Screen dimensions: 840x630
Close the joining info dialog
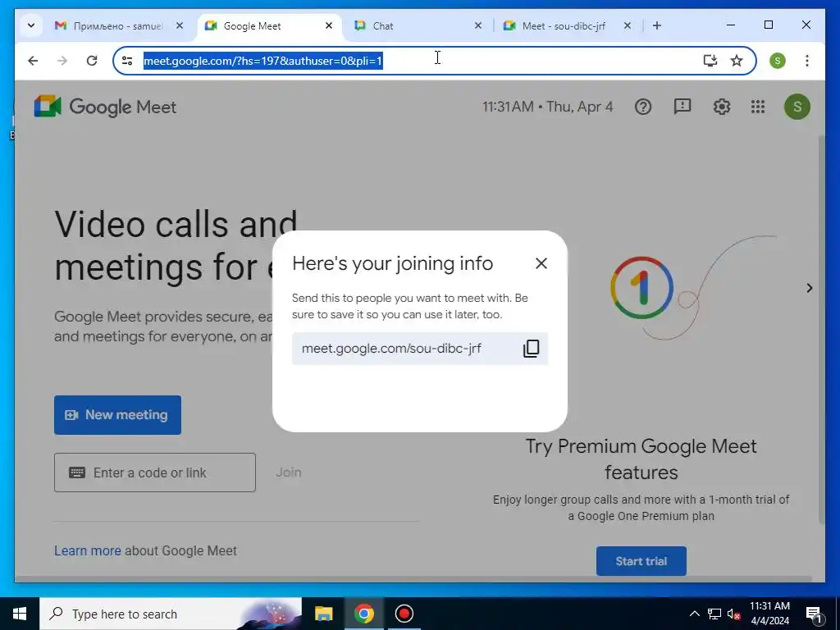(x=541, y=263)
